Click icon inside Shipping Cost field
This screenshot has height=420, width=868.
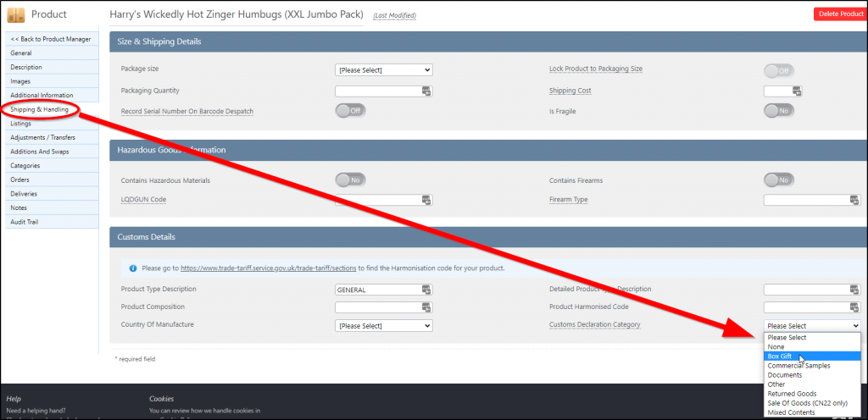[x=797, y=91]
